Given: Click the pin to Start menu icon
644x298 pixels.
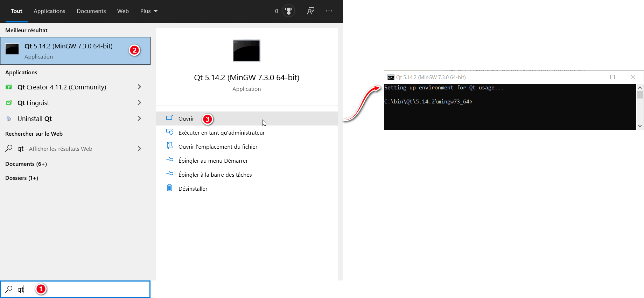Looking at the screenshot, I should pos(170,159).
